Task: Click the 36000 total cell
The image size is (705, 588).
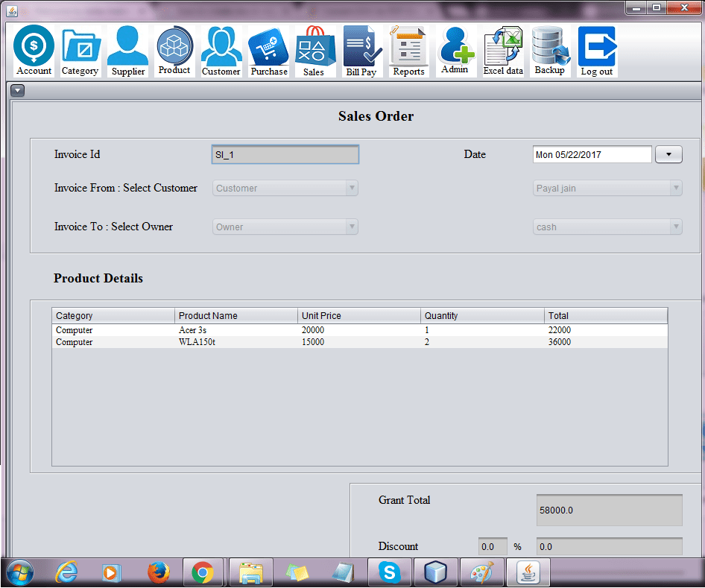Action: [x=606, y=342]
